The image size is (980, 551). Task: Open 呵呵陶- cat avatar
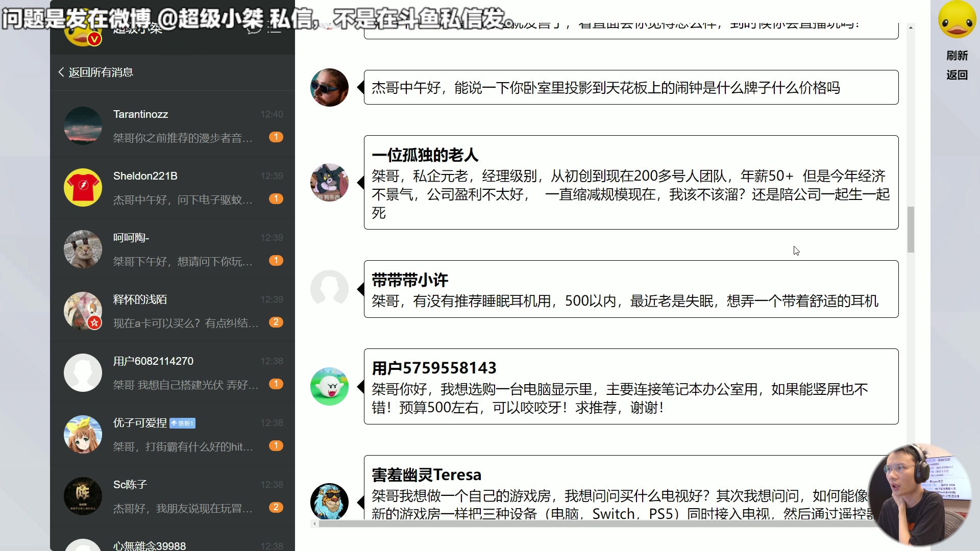pyautogui.click(x=83, y=249)
